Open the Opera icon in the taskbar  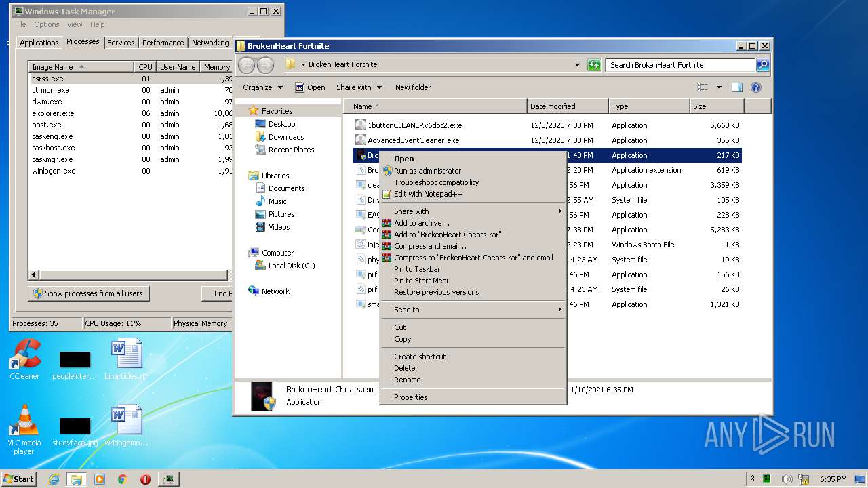coord(145,479)
